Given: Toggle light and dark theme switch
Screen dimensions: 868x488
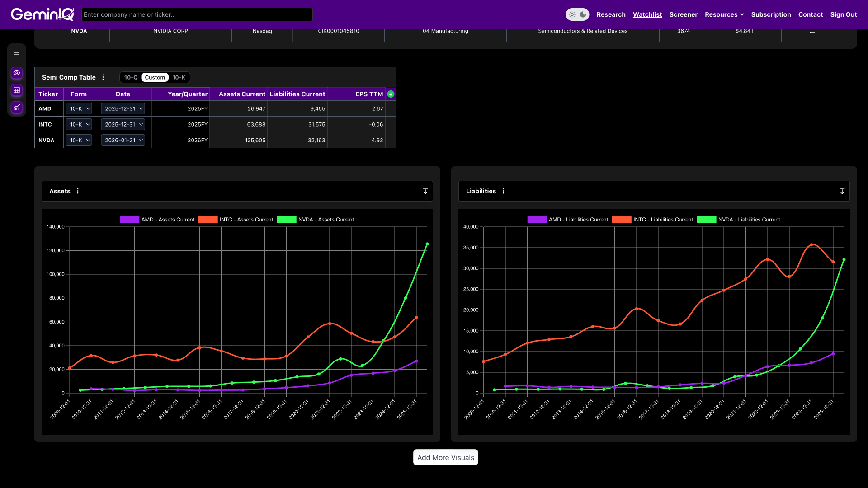Looking at the screenshot, I should pyautogui.click(x=577, y=14).
